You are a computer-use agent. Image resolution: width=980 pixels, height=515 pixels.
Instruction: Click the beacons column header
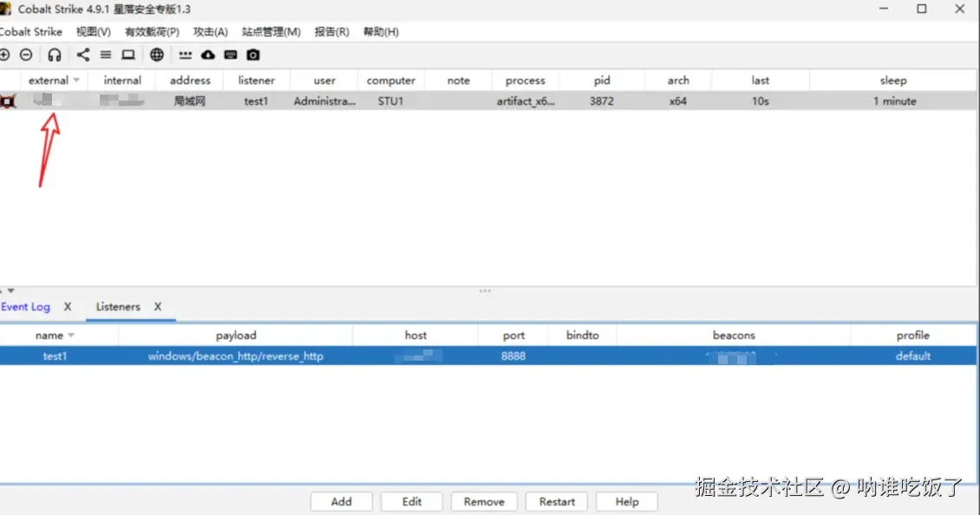click(x=734, y=336)
